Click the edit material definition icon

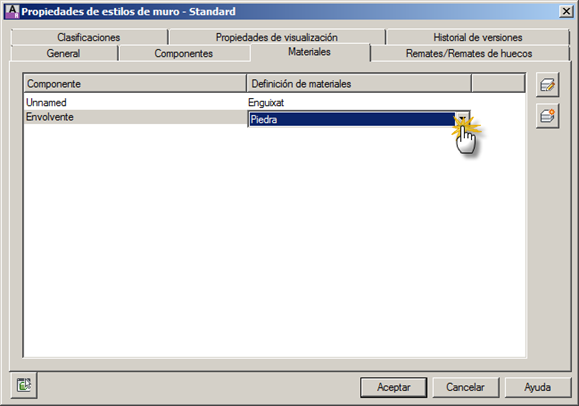547,85
